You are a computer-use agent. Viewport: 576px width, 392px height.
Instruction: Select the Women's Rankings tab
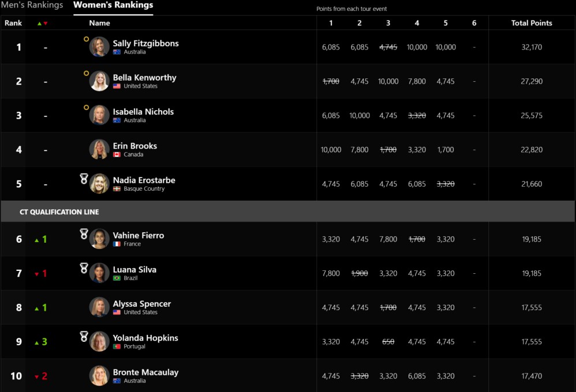[x=113, y=5]
